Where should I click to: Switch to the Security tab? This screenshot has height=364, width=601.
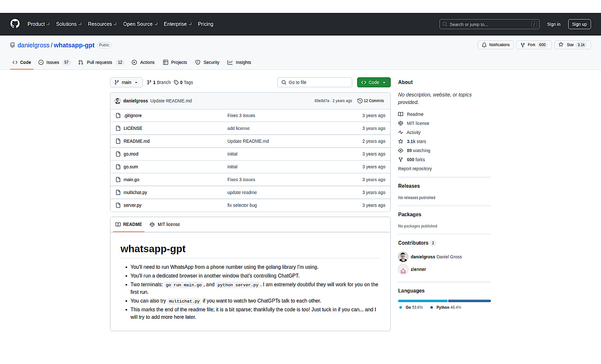pyautogui.click(x=208, y=62)
